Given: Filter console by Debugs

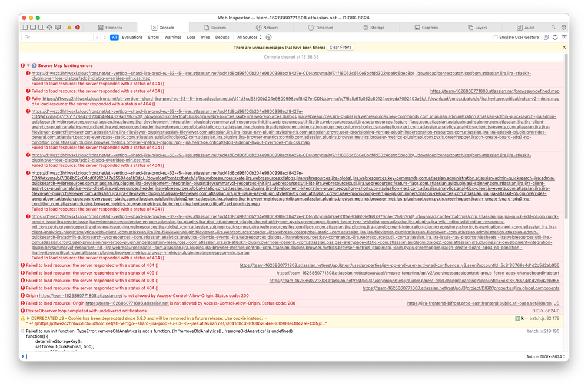Looking at the screenshot, I should pos(222,37).
